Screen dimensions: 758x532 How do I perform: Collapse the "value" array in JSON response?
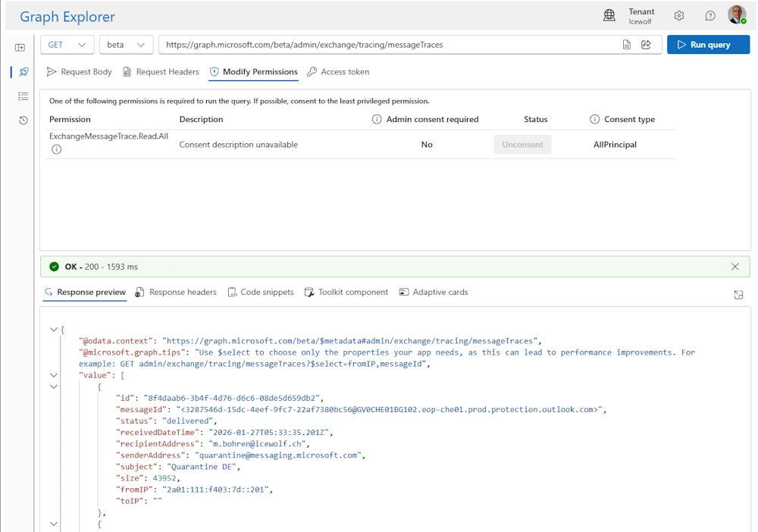[54, 375]
